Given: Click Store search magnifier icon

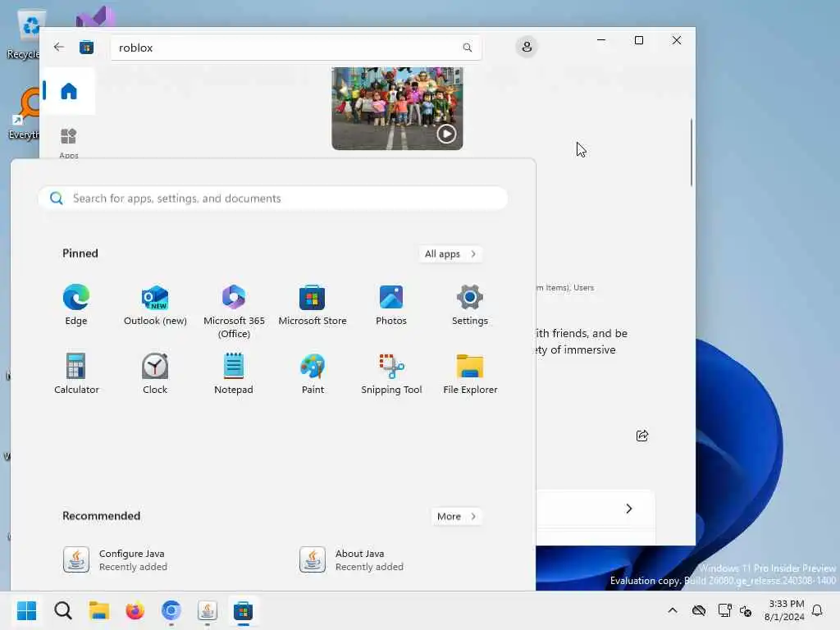Looking at the screenshot, I should tap(467, 48).
